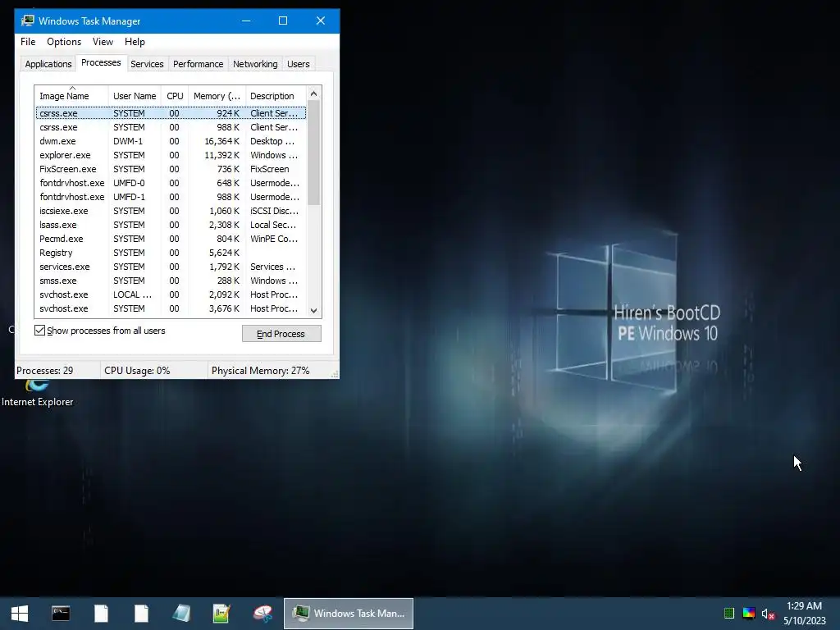
Task: Click the process list scroll down arrow
Action: tap(314, 311)
